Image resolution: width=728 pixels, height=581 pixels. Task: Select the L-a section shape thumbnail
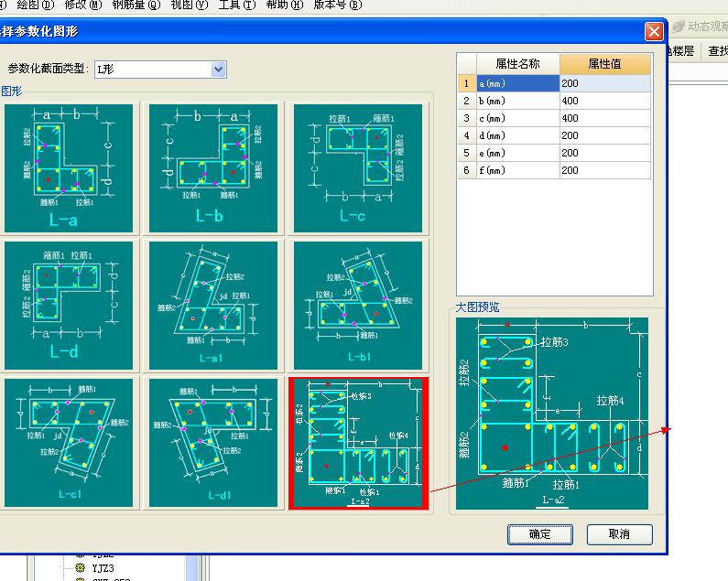tap(69, 168)
